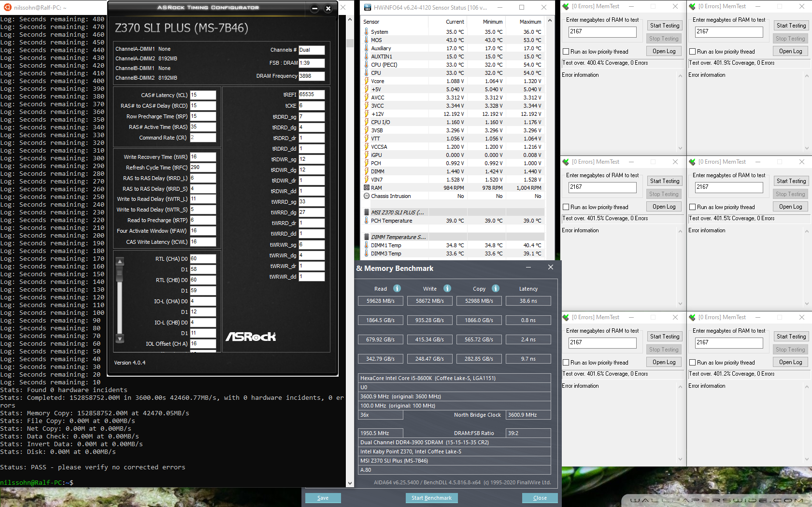Click the North Bridge Clock 3600.9 MHz value
This screenshot has width=812, height=507.
point(528,415)
